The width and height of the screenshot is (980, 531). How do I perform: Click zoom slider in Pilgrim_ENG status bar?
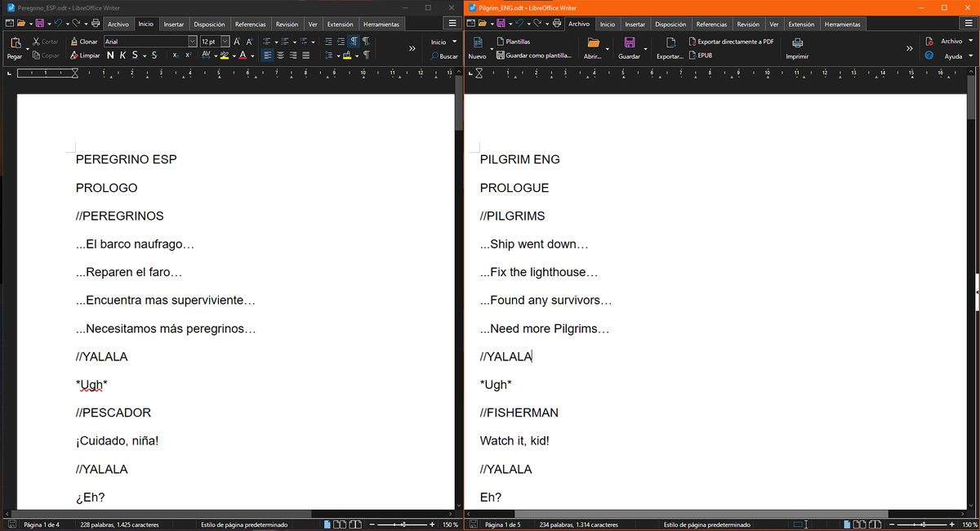pyautogui.click(x=921, y=524)
